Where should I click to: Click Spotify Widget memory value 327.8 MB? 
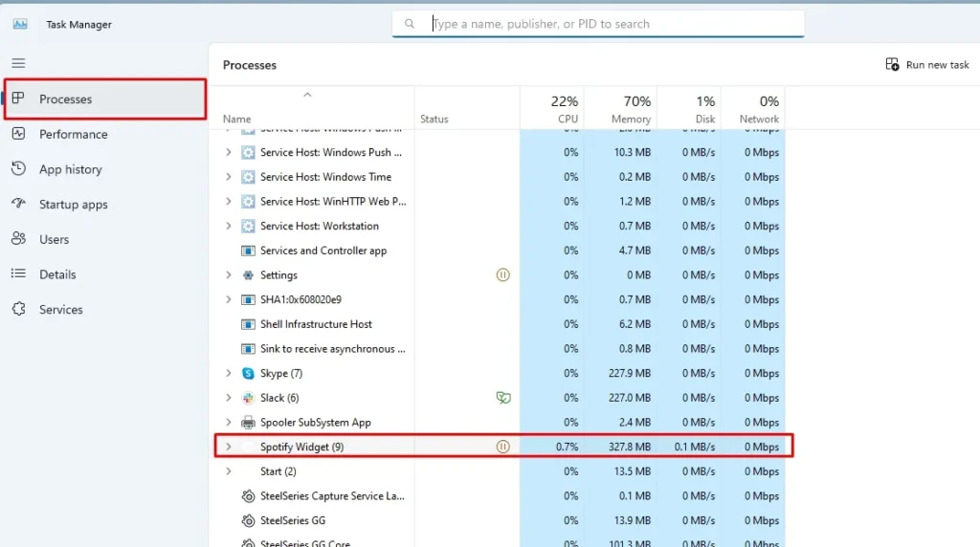pos(630,447)
